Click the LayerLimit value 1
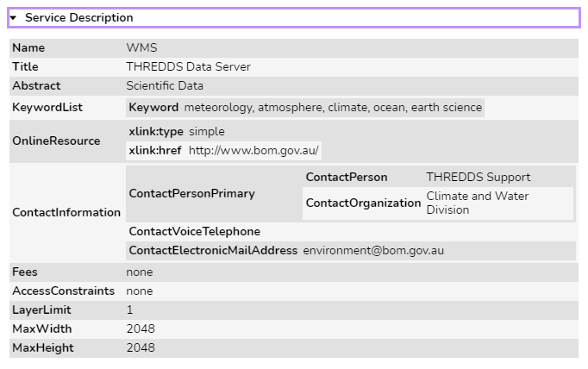 coord(129,310)
